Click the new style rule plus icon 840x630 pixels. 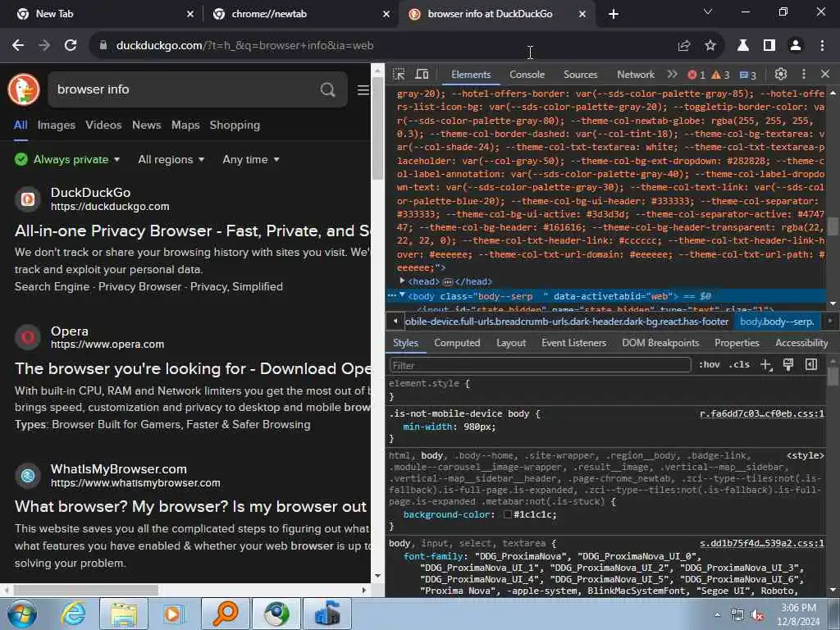coord(765,365)
